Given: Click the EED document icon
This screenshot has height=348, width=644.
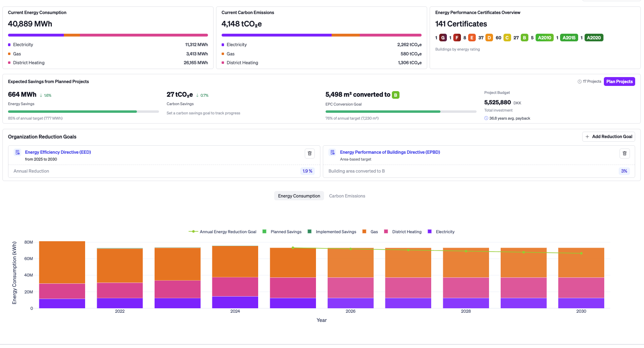Looking at the screenshot, I should pos(17,153).
